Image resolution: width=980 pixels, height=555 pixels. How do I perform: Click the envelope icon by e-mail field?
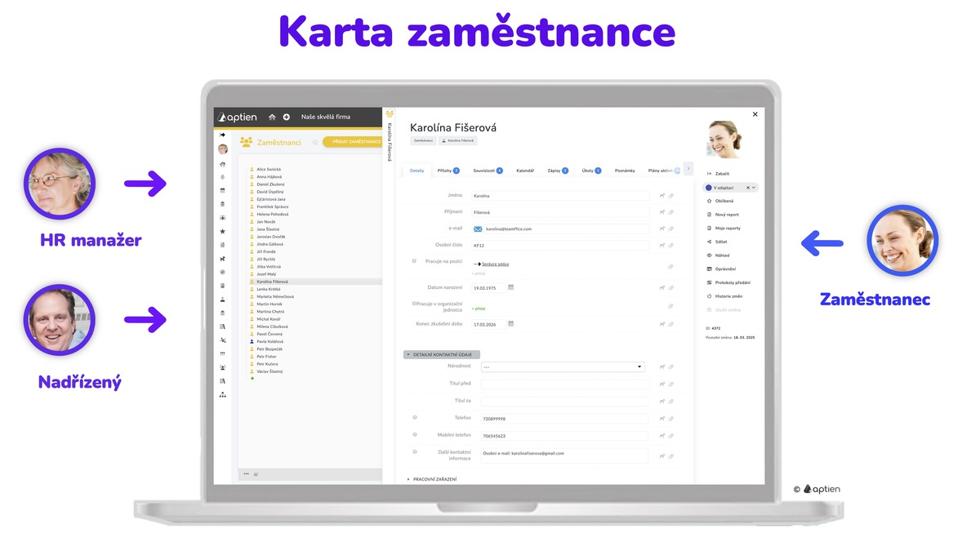(478, 229)
